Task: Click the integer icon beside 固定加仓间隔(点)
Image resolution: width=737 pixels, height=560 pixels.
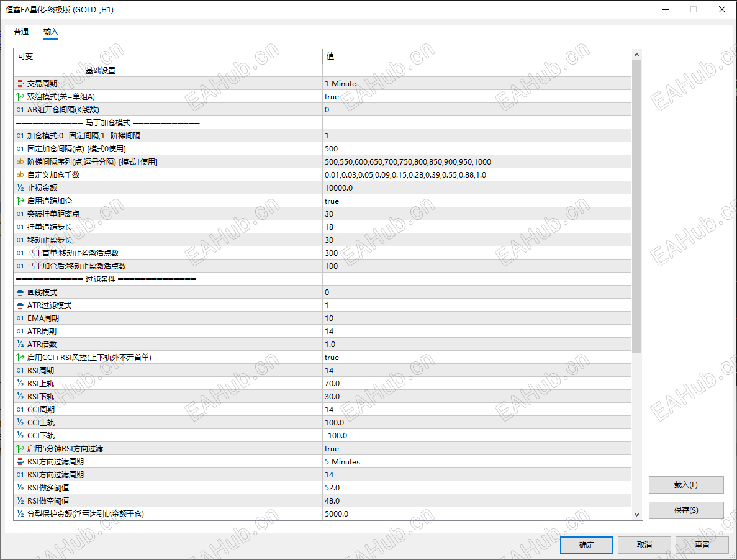Action: 20,149
